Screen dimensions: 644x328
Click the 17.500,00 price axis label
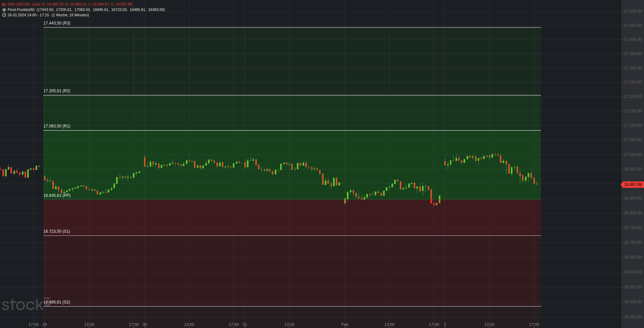pos(633,11)
